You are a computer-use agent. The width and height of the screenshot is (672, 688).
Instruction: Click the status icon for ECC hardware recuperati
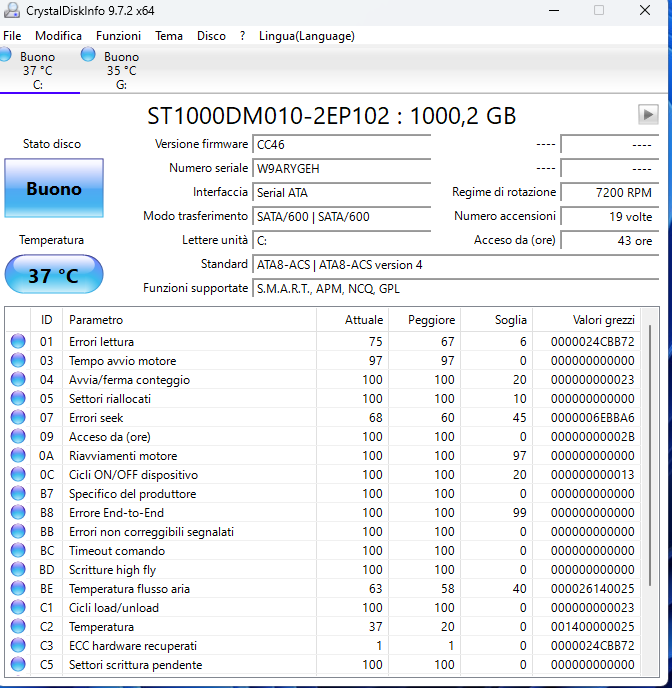18,645
